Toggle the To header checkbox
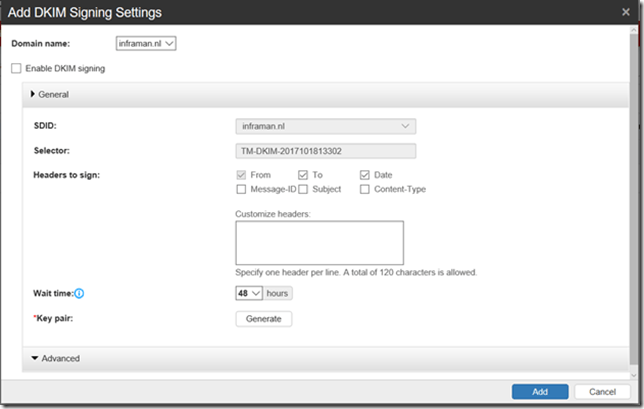The height and width of the screenshot is (409, 644). (303, 175)
